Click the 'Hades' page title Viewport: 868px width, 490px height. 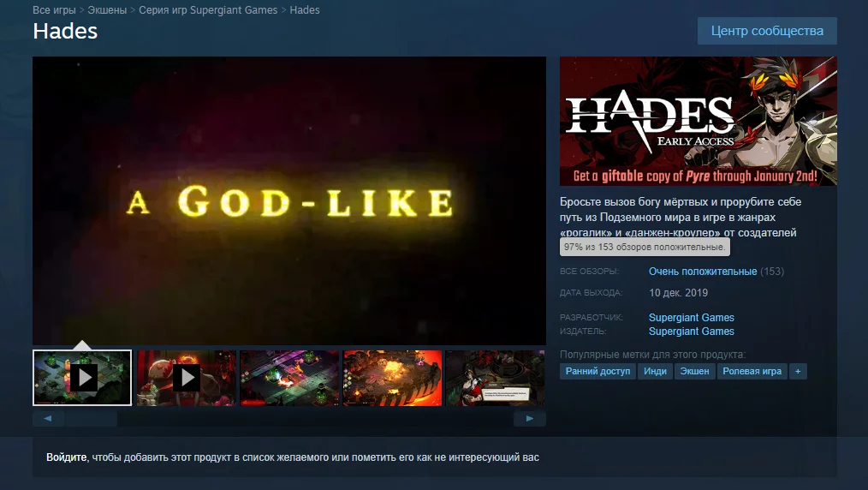pos(65,31)
